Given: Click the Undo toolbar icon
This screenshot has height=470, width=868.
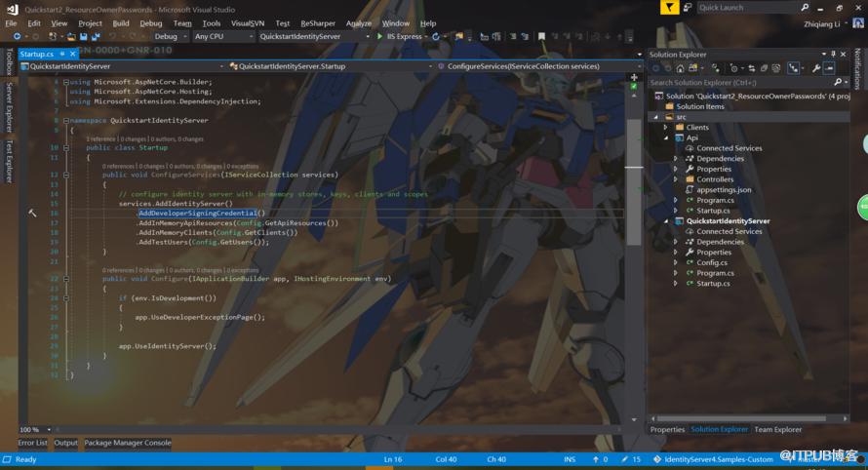Looking at the screenshot, I should coord(112,36).
